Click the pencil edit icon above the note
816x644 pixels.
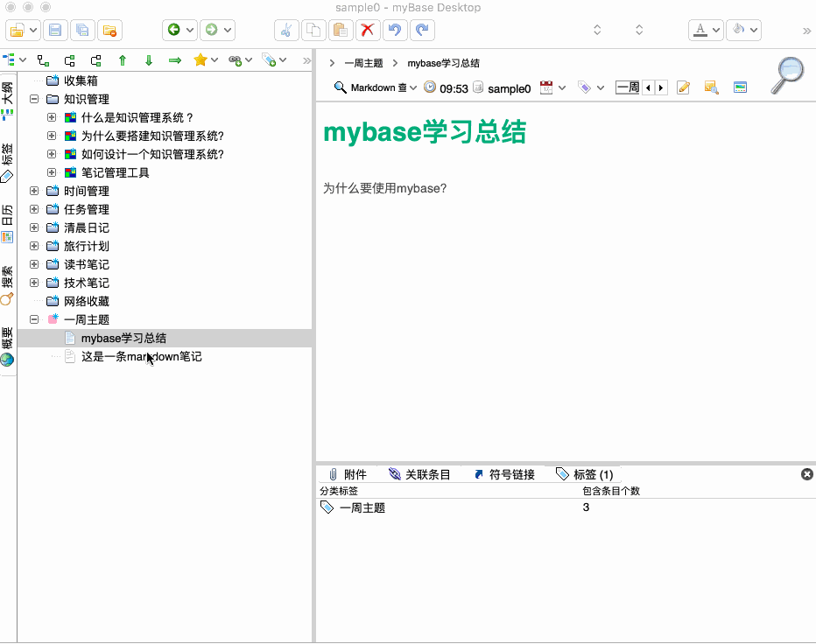tap(683, 87)
